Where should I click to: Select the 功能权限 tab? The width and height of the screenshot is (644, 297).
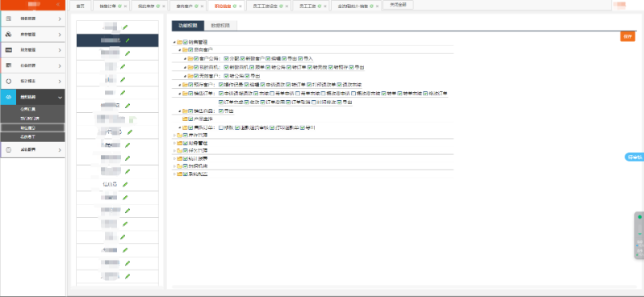188,26
